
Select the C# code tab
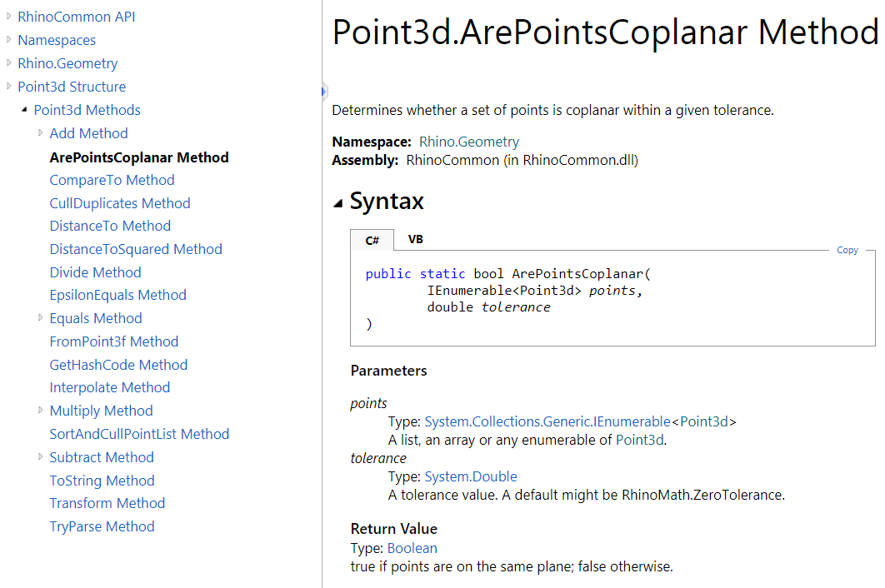tap(372, 241)
